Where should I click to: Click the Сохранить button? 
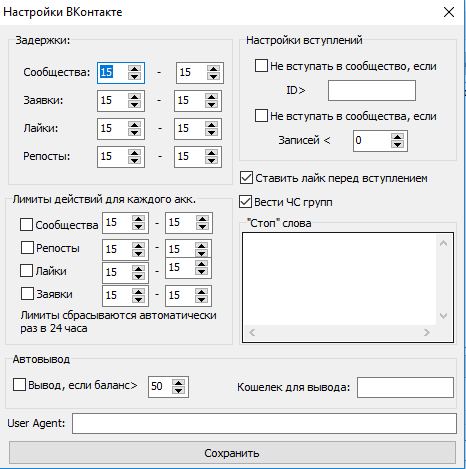point(232,453)
